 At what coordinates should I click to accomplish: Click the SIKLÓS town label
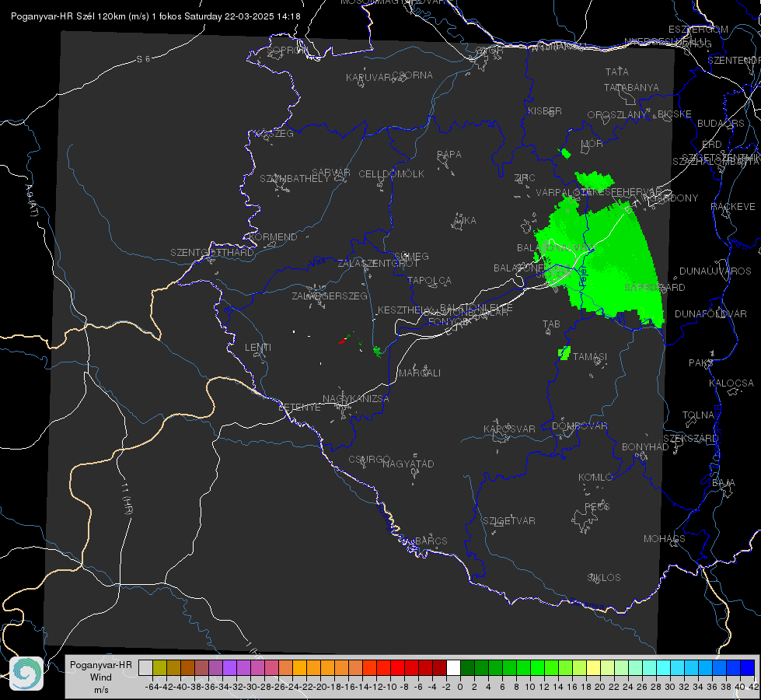(604, 578)
